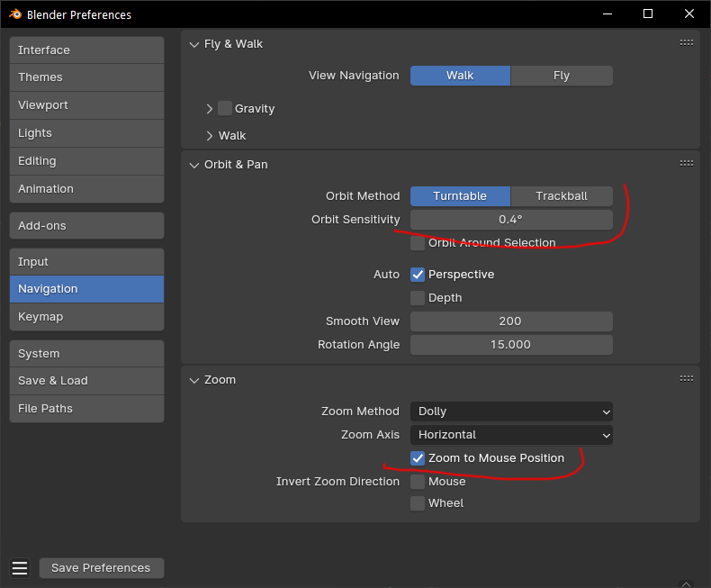Open the hamburger preferences menu

(x=20, y=568)
